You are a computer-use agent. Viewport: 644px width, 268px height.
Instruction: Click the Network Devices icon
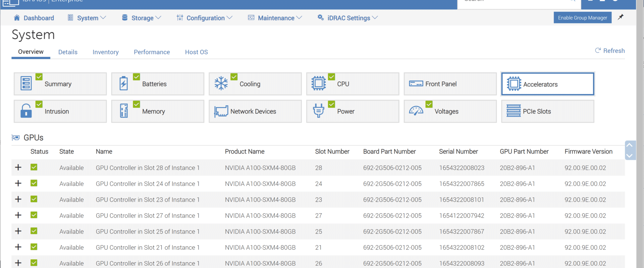[221, 111]
